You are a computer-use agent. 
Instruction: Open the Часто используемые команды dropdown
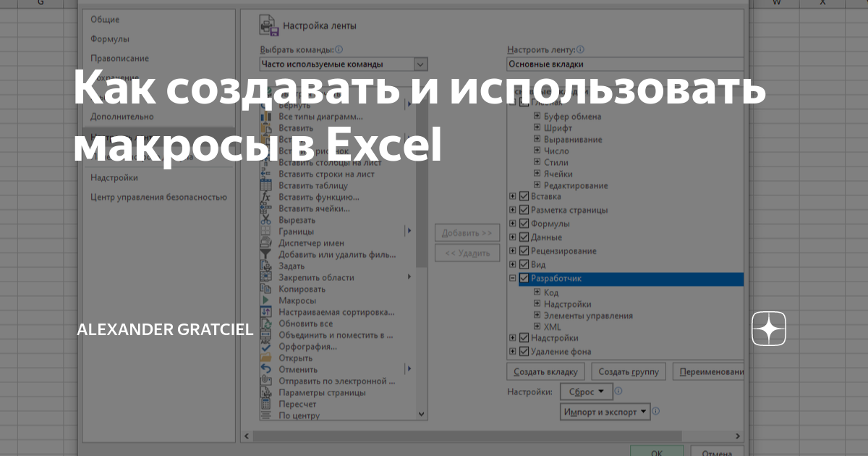420,64
